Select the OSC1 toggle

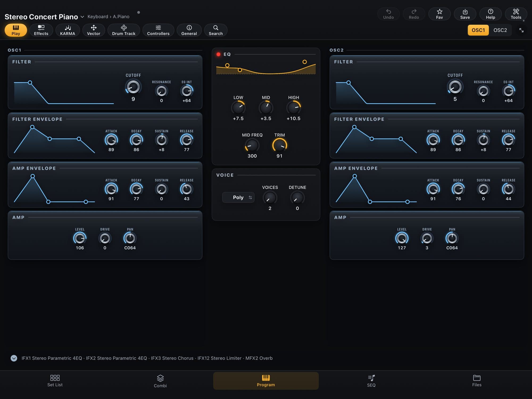pos(478,30)
